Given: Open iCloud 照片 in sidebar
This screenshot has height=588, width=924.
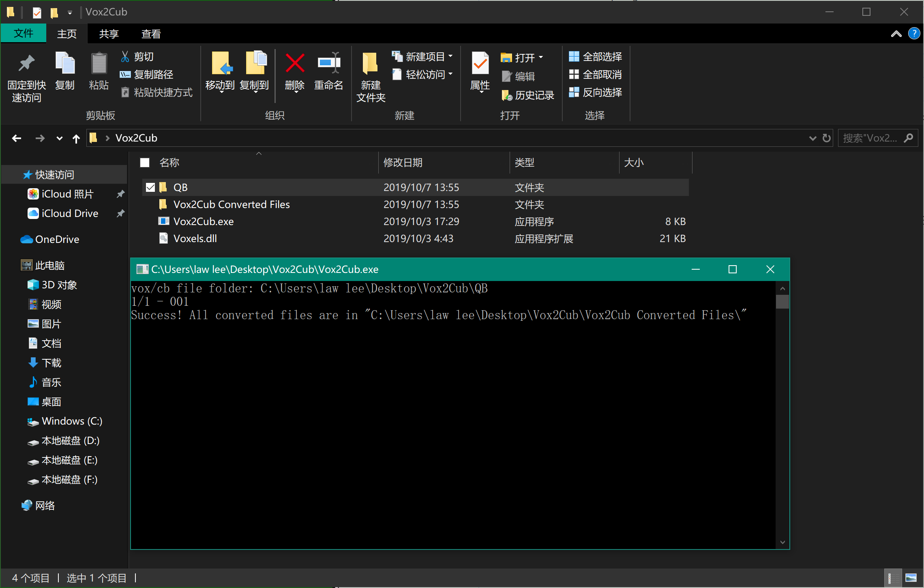Looking at the screenshot, I should (x=67, y=194).
